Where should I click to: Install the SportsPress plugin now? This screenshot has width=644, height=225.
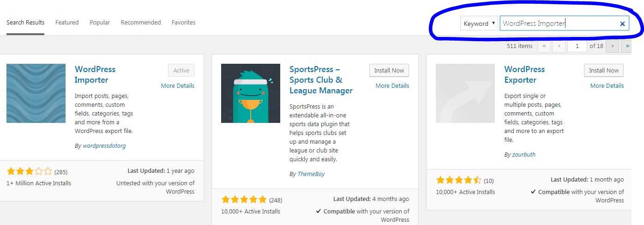[389, 71]
